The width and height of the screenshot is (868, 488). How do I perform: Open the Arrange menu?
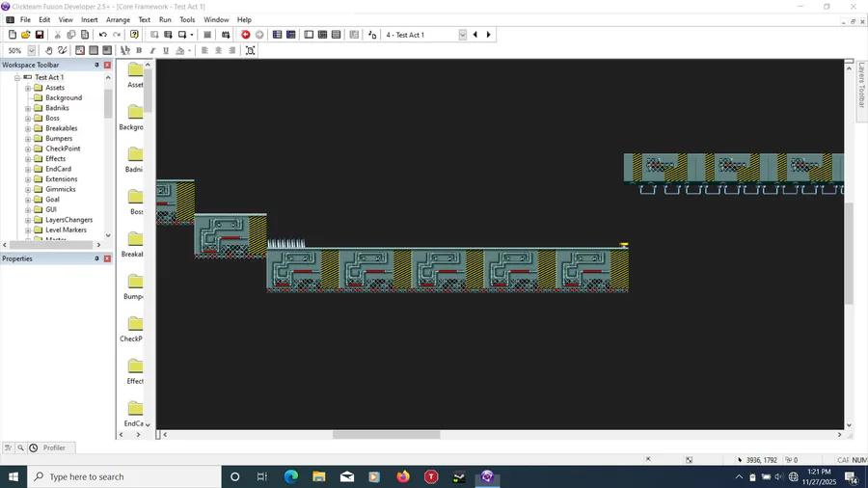118,19
